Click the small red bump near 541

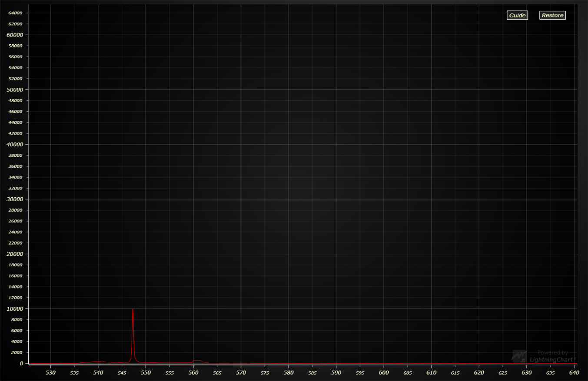(102, 361)
